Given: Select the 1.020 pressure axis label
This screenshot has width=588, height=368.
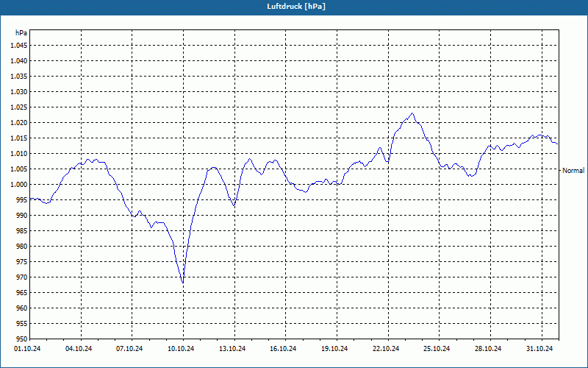Looking at the screenshot, I should click(x=19, y=123).
